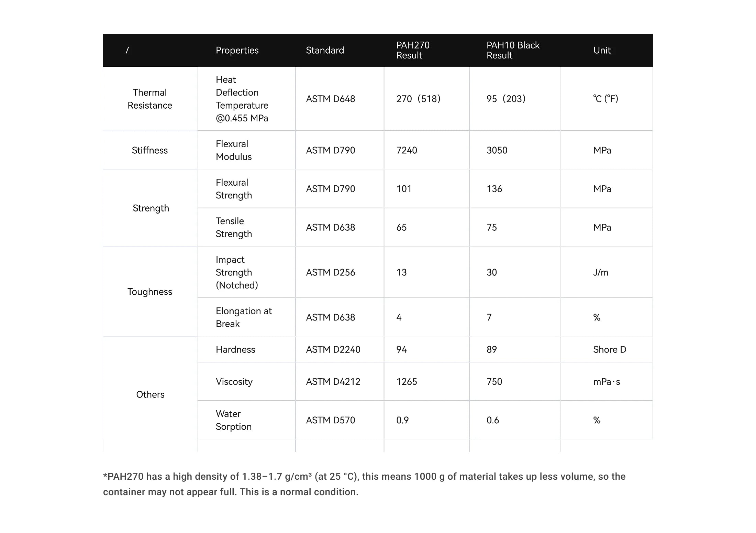The height and width of the screenshot is (533, 756).
Task: Select the ASTM D648 standard cell
Action: tap(331, 99)
